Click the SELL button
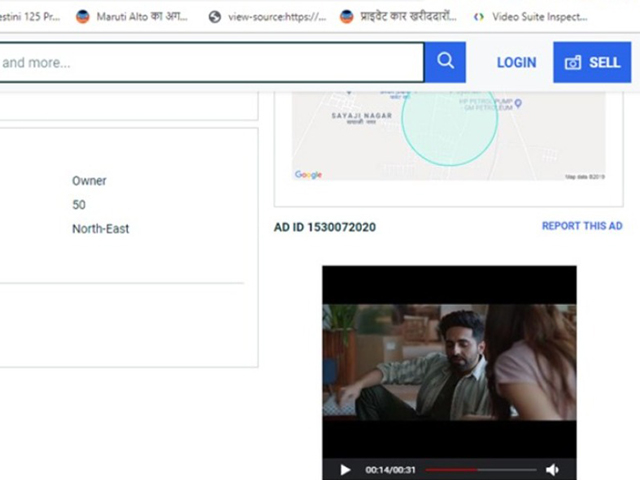The height and width of the screenshot is (480, 640). 592,62
